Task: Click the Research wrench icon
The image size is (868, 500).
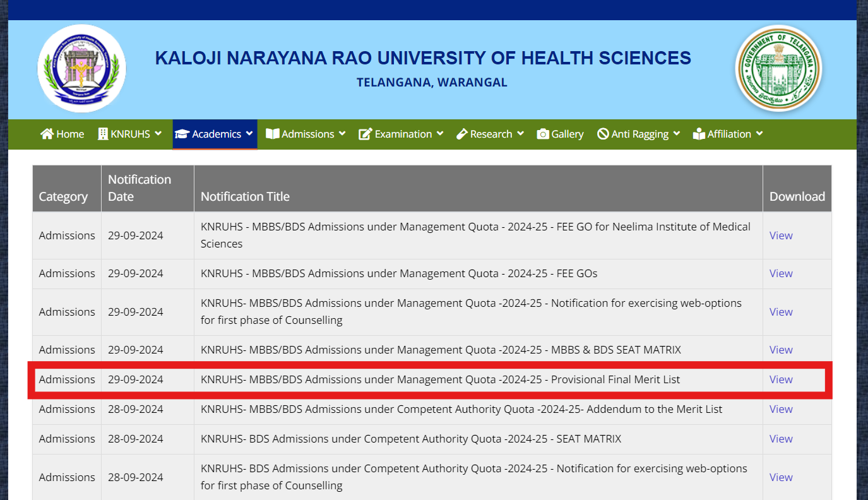Action: point(462,133)
